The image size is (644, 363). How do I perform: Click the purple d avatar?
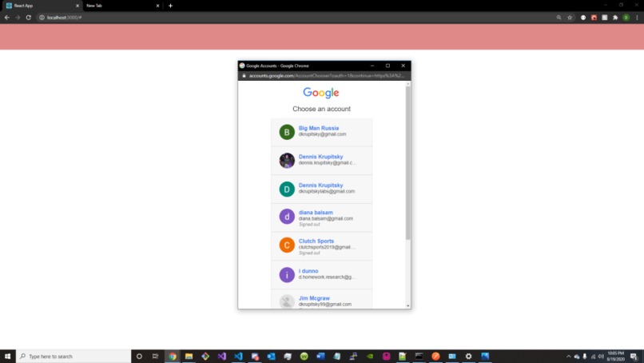click(x=287, y=217)
